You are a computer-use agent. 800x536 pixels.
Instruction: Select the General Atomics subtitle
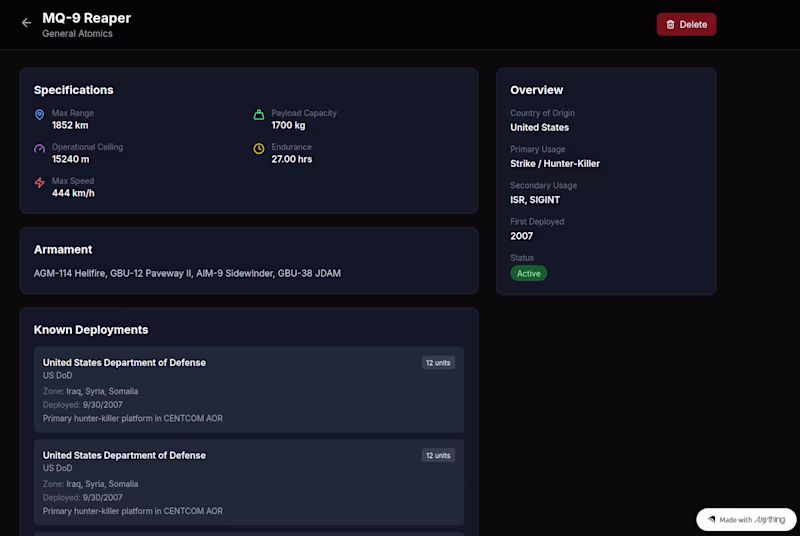click(77, 34)
